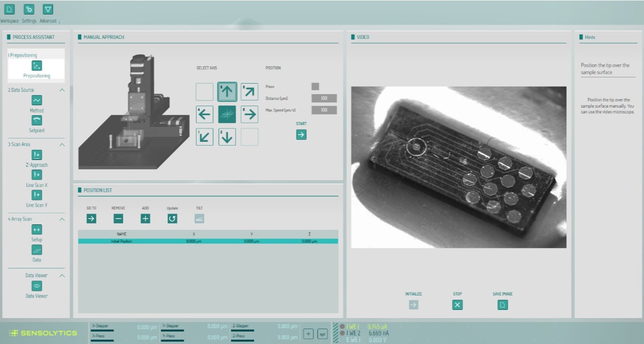Click the REMOVE minus button

[119, 219]
